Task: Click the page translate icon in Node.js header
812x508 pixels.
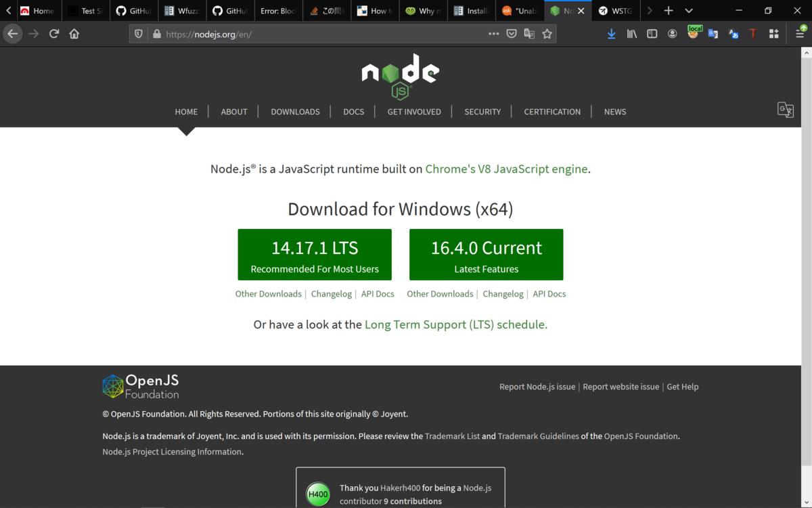Action: (785, 110)
